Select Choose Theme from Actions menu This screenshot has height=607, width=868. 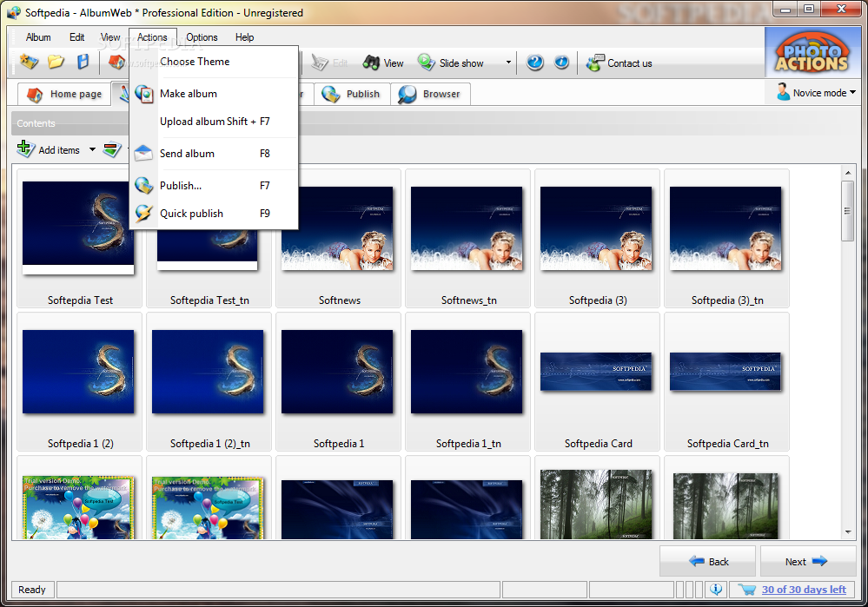(x=214, y=62)
